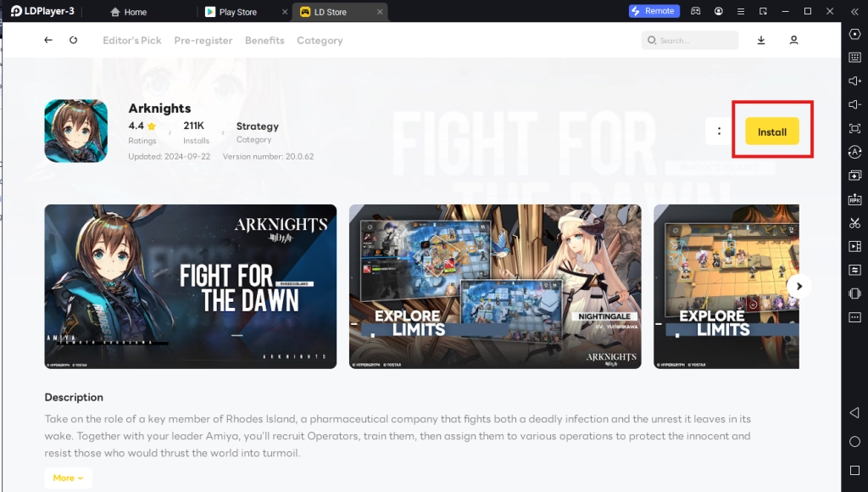Collapse the right sidebar with double-chevron icon
The image size is (868, 492).
coord(854,12)
